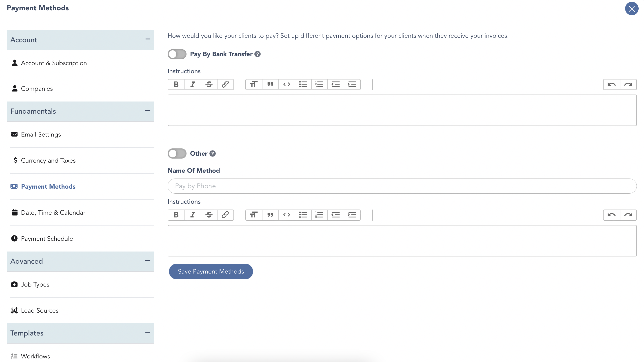Image resolution: width=644 pixels, height=362 pixels.
Task: Enable the Pay By Bank Transfer switch
Action: [177, 54]
